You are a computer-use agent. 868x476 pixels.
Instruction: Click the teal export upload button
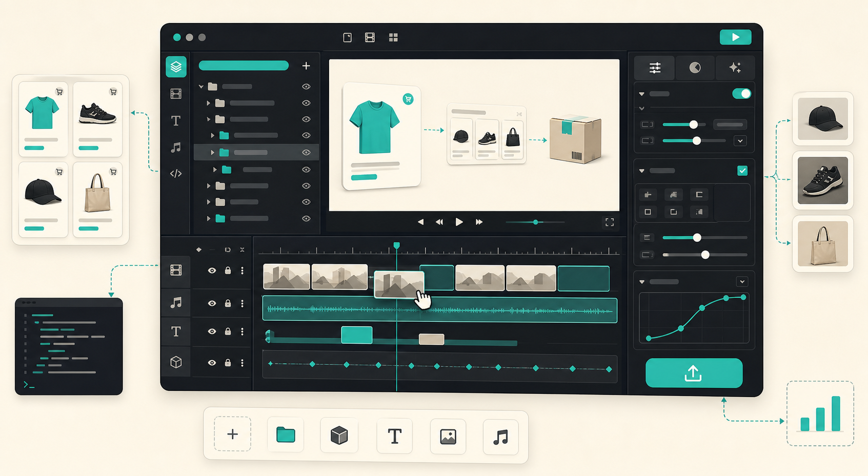pos(694,373)
